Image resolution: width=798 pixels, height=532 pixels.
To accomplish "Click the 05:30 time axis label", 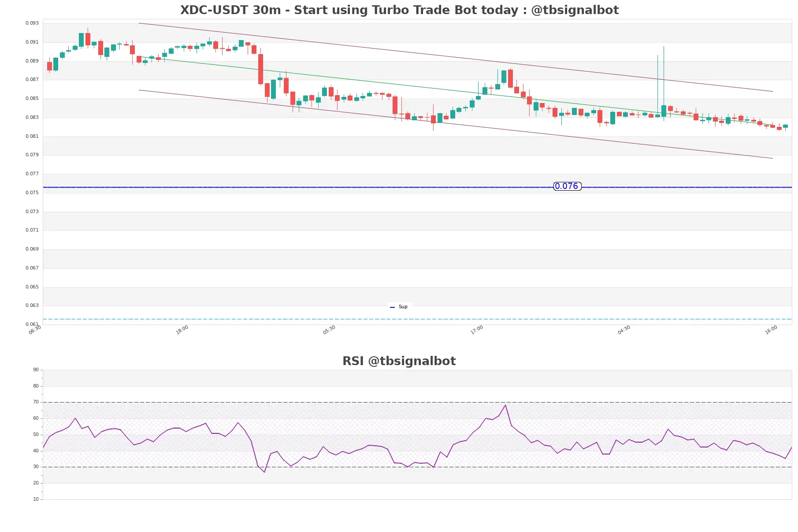I will coord(329,330).
